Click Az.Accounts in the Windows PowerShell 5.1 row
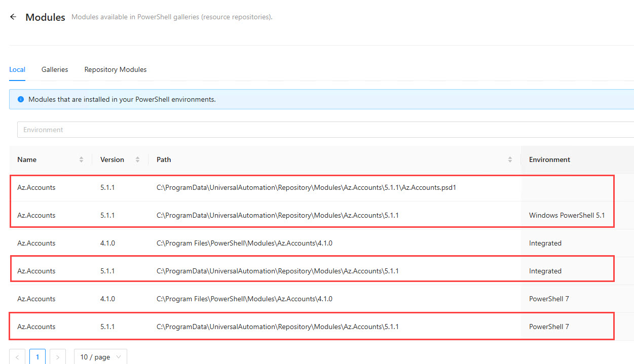 [36, 215]
